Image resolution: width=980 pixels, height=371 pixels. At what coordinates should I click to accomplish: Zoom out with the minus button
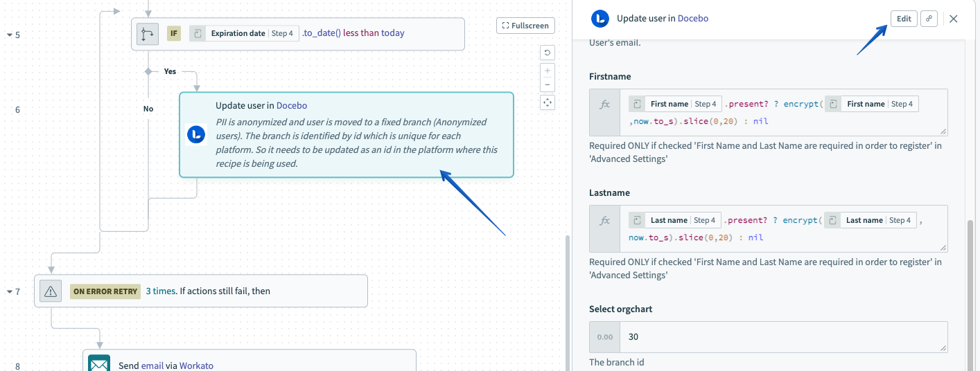548,84
